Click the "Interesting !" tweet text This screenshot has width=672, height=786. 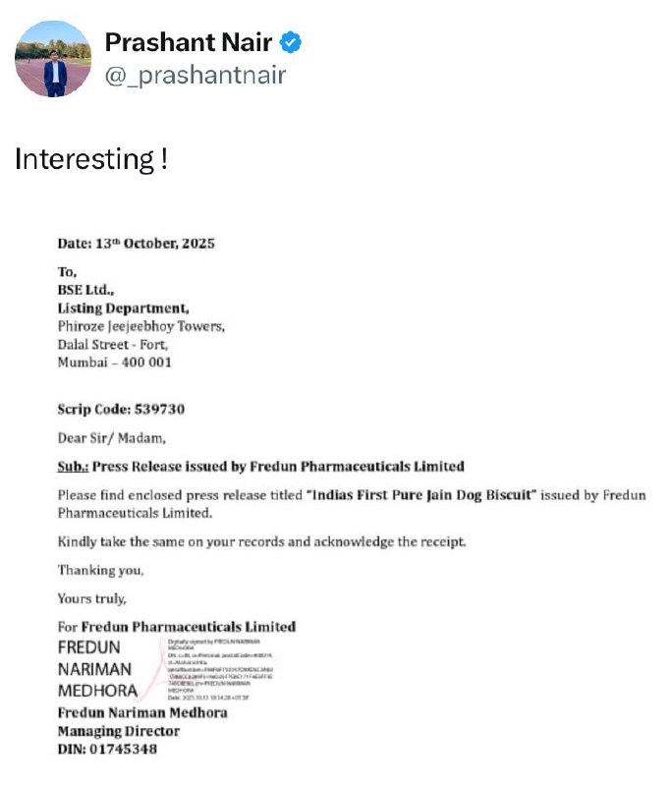pyautogui.click(x=90, y=159)
